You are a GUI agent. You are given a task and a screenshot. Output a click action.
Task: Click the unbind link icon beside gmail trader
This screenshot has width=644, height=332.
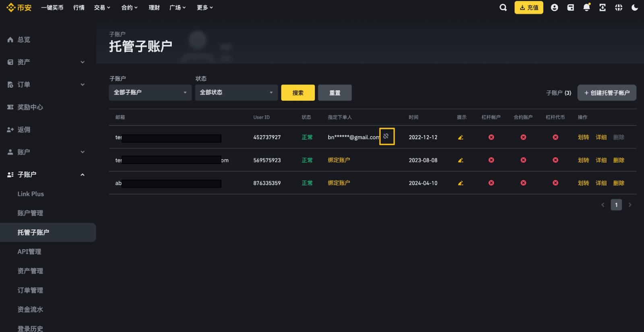click(x=386, y=136)
